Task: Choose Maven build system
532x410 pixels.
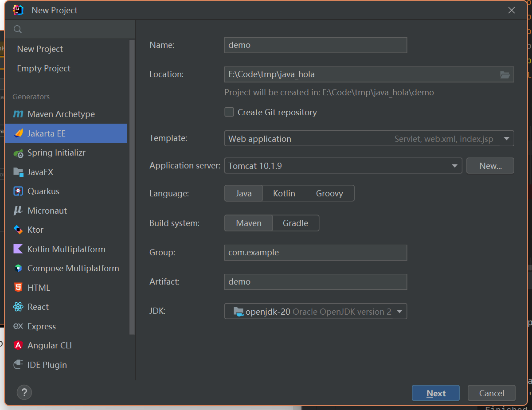Action: pyautogui.click(x=249, y=223)
